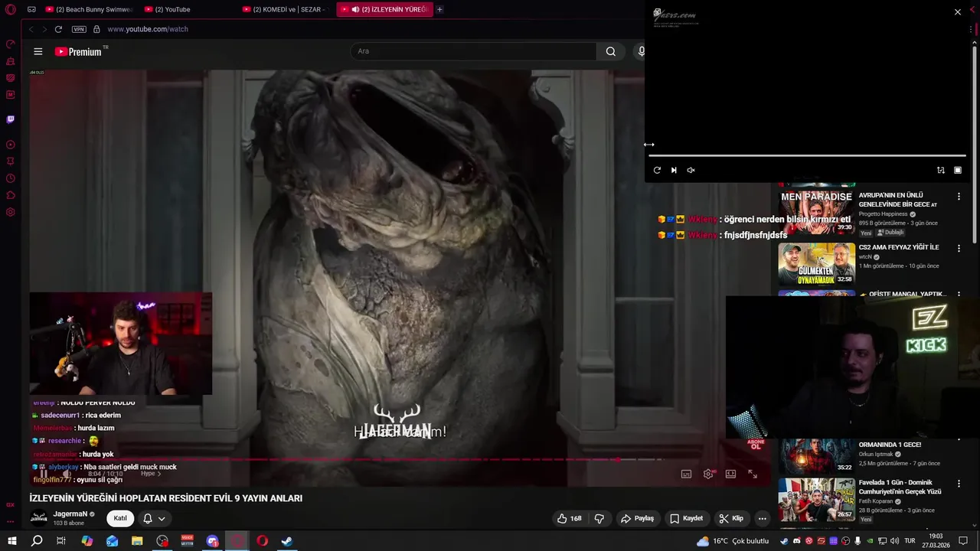Open the JagermaN channel name link
Screen dimensions: 980x551
click(70, 514)
